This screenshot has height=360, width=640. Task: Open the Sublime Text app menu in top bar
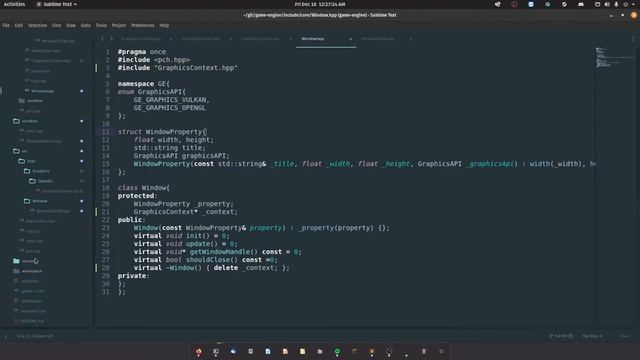point(56,4)
